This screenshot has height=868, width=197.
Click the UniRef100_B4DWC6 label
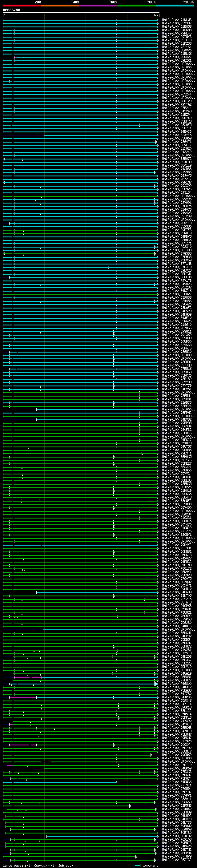coord(176,782)
